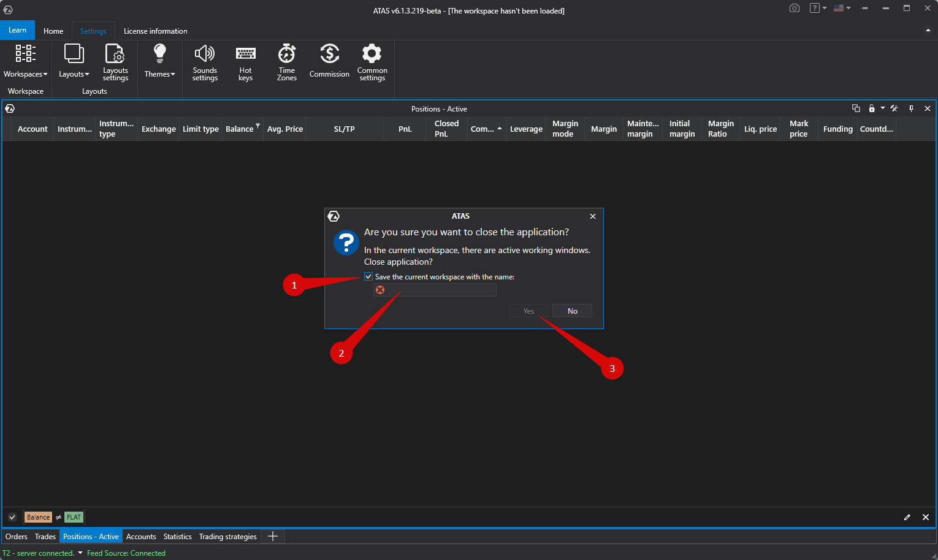Open Hot keys settings
938x560 pixels.
pos(245,62)
